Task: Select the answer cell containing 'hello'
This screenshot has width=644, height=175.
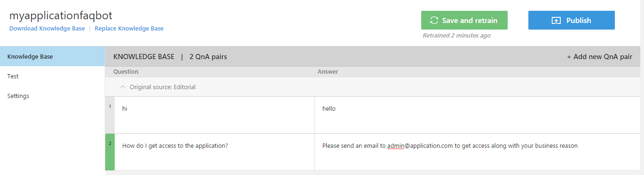Action: click(x=478, y=115)
